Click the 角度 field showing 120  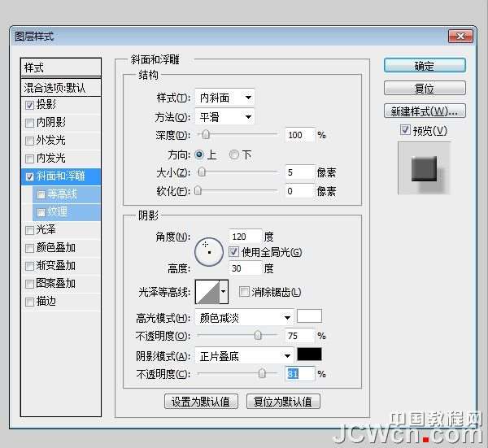tap(245, 237)
